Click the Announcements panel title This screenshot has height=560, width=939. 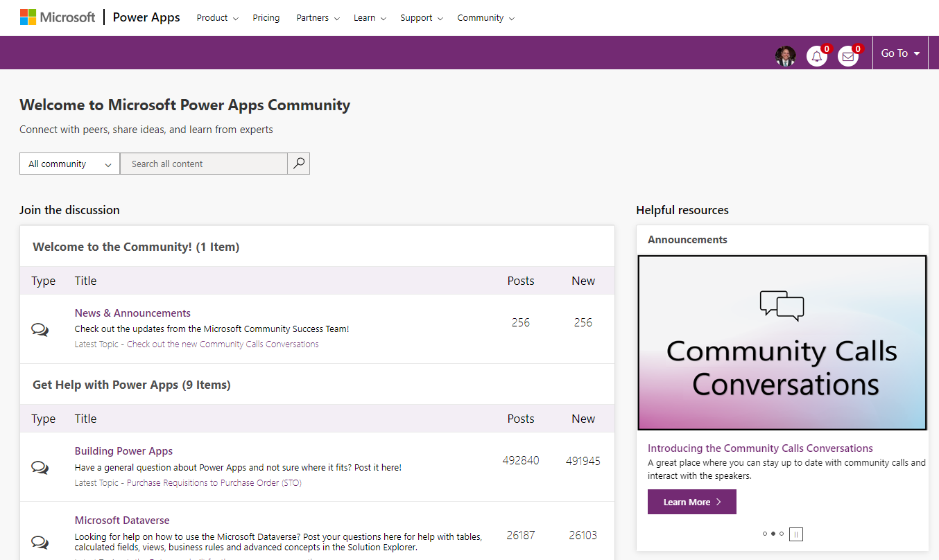(687, 240)
